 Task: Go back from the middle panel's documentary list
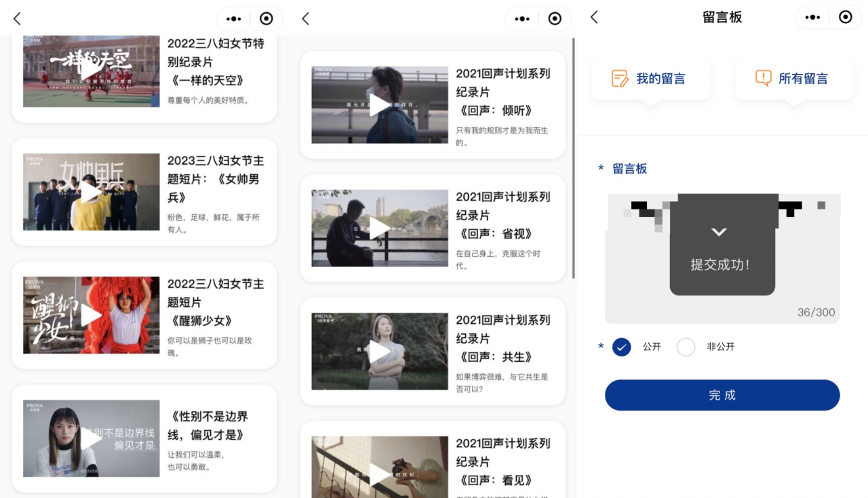click(x=305, y=19)
